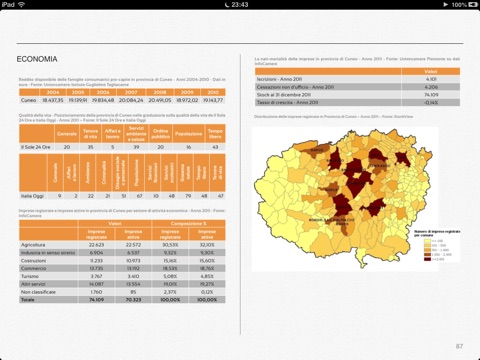Select the Cuneo row label in income table
Viewport: 480px width, 360px height.
[x=28, y=100]
